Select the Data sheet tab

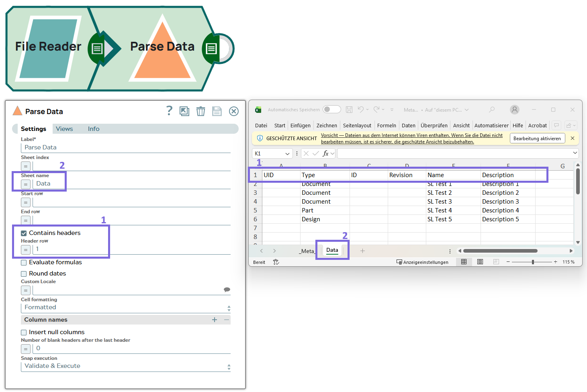click(332, 250)
